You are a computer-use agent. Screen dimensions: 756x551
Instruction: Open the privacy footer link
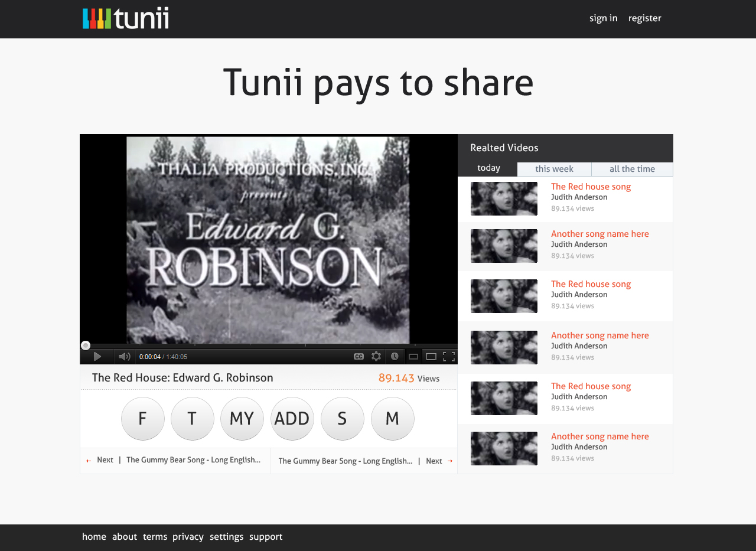click(188, 537)
